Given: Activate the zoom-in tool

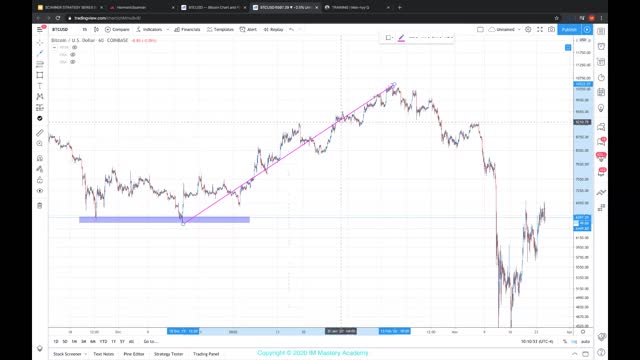Looking at the screenshot, I should 40,144.
